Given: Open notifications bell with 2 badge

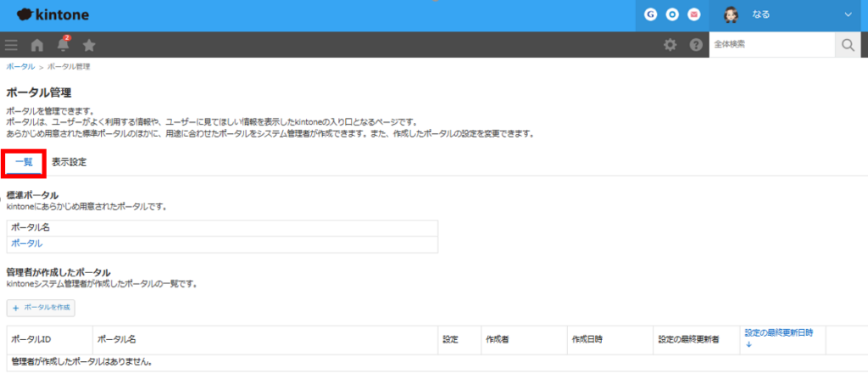Looking at the screenshot, I should tap(64, 45).
